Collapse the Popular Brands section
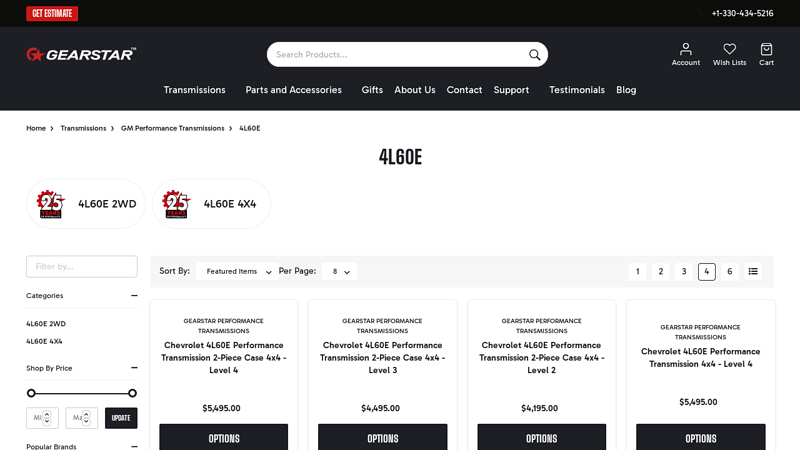The image size is (800, 450). pos(134,446)
